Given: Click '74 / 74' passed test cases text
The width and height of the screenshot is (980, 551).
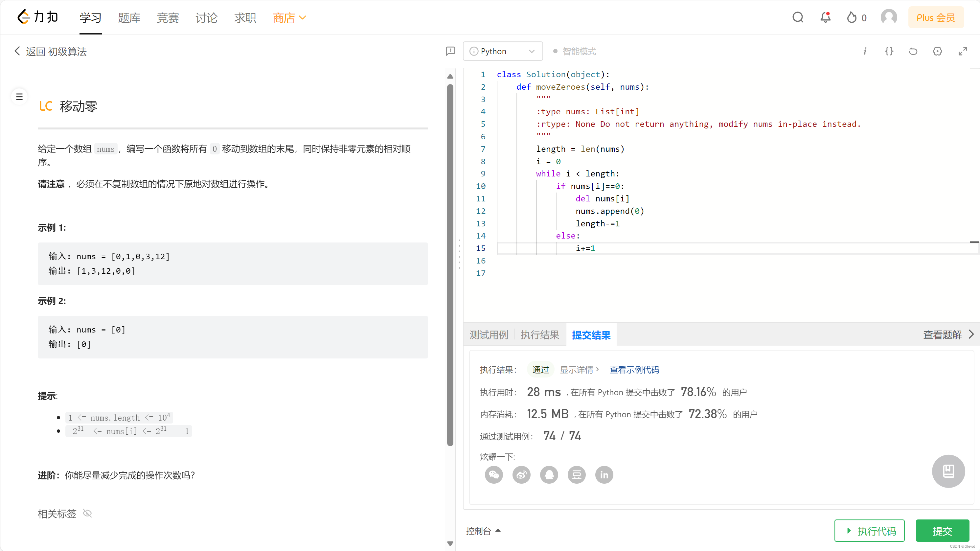Looking at the screenshot, I should tap(562, 436).
